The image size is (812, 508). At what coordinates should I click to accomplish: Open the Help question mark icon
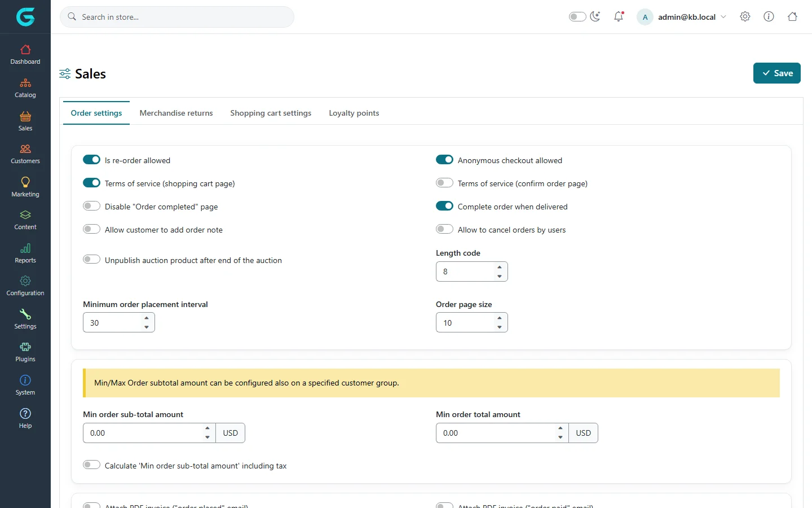tap(25, 414)
